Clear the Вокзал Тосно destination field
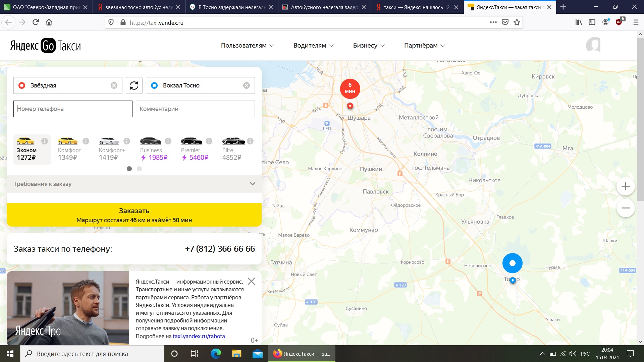The width and height of the screenshot is (644, 362). (x=247, y=85)
